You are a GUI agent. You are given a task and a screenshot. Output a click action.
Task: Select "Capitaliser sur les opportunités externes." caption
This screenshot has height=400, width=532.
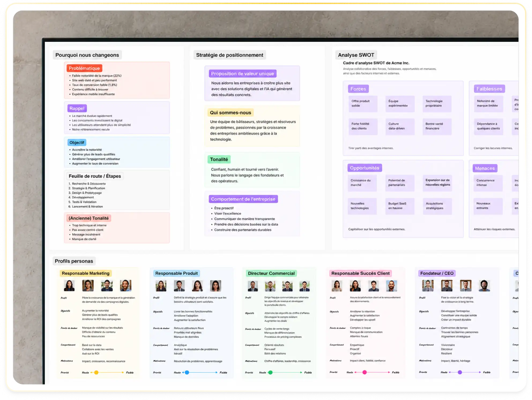(377, 229)
